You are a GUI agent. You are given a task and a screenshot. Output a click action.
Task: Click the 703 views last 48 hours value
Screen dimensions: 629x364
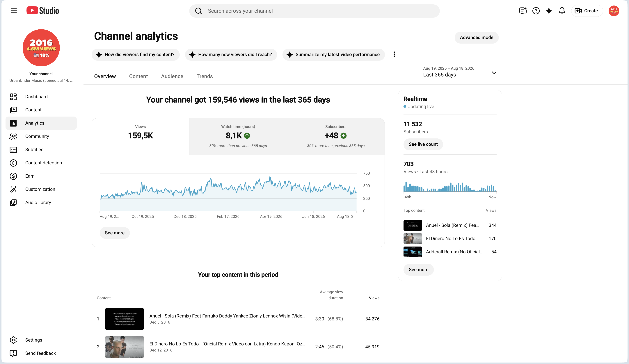point(408,164)
